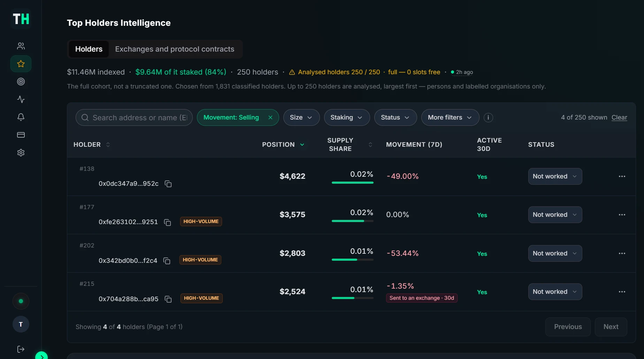The height and width of the screenshot is (359, 644).
Task: Open row actions menu for holder #138
Action: pyautogui.click(x=622, y=176)
